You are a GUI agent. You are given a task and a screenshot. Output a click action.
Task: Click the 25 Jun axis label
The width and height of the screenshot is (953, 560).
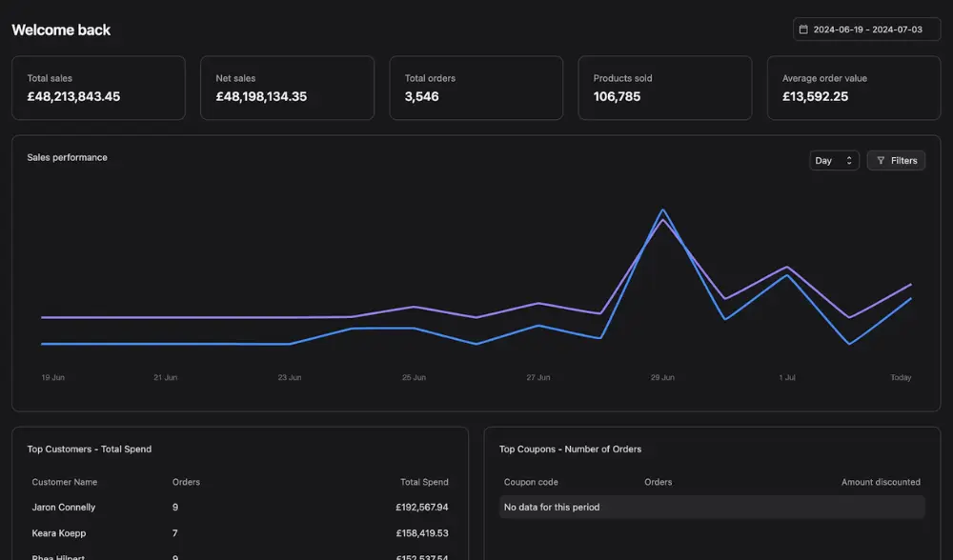pyautogui.click(x=414, y=378)
